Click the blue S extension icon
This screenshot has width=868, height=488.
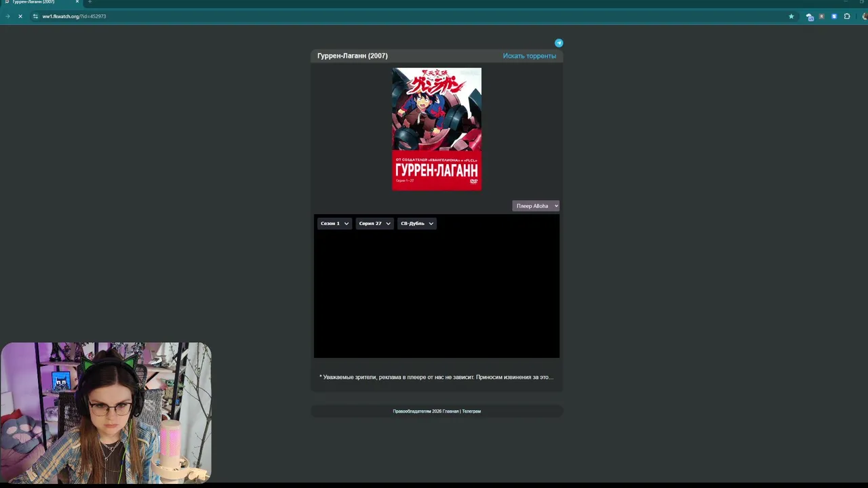click(834, 16)
